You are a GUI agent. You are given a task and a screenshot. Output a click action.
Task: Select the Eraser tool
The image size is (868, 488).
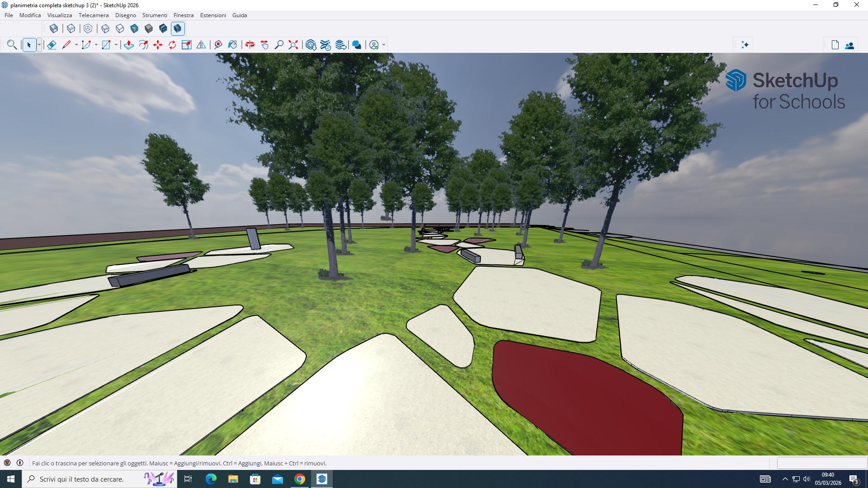52,45
